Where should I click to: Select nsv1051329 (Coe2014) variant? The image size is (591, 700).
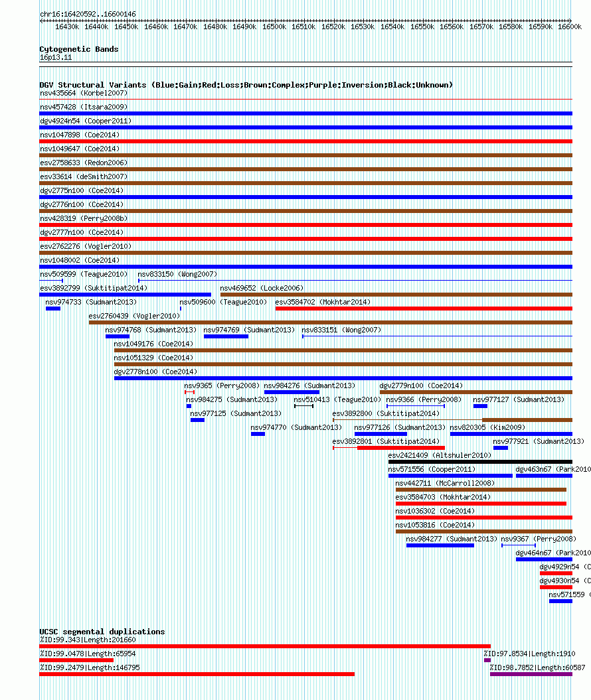153,358
